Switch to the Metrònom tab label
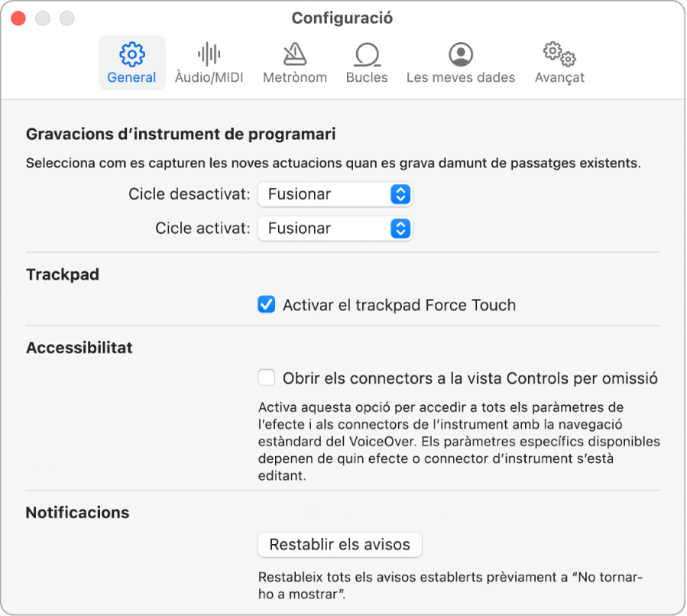The image size is (687, 616). pos(294,77)
